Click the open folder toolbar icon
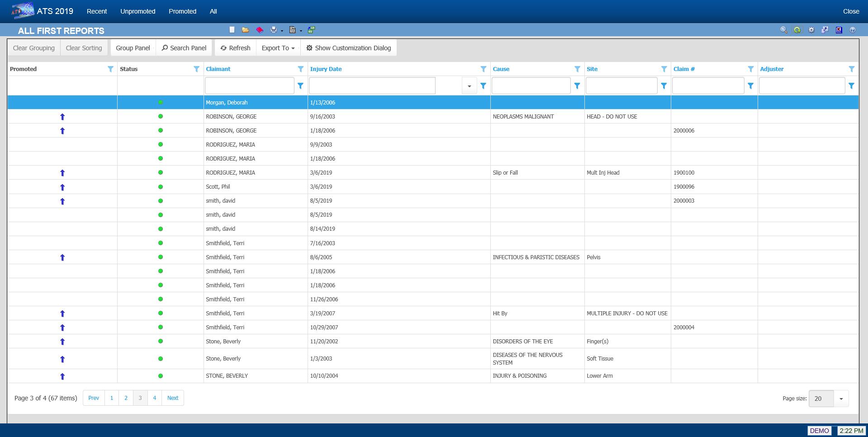Screen dimensions: 868x437 pyautogui.click(x=246, y=30)
